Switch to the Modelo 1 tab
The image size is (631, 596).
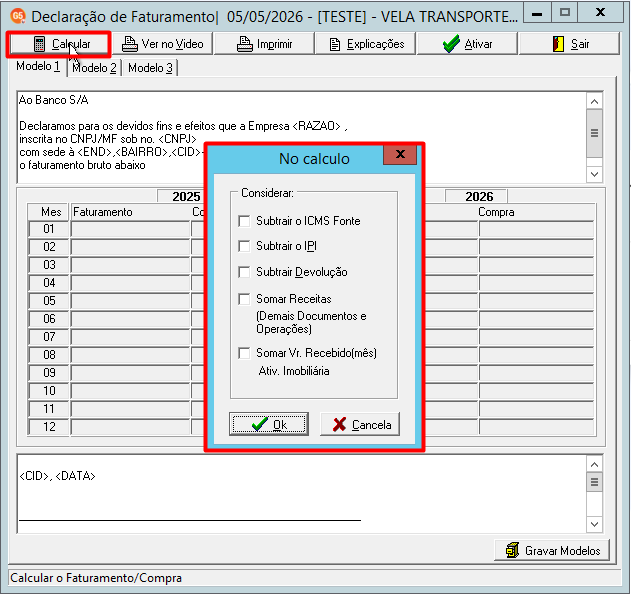click(38, 66)
